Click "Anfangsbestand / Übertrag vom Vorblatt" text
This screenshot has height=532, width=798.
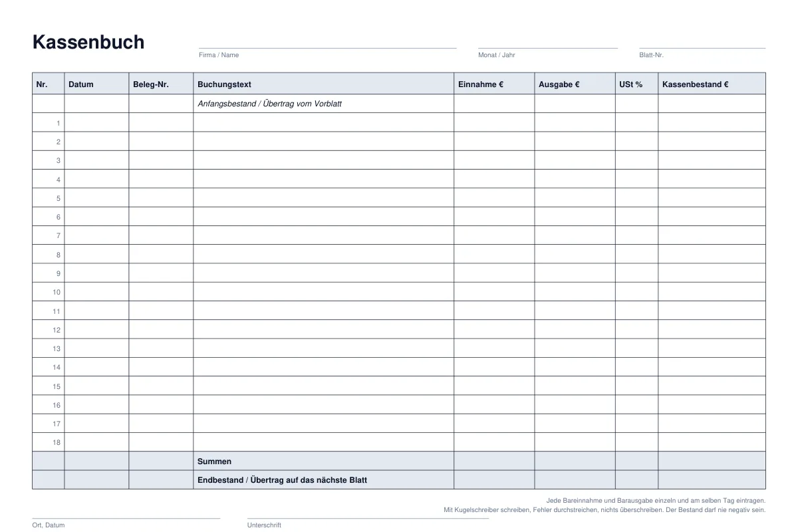point(270,104)
